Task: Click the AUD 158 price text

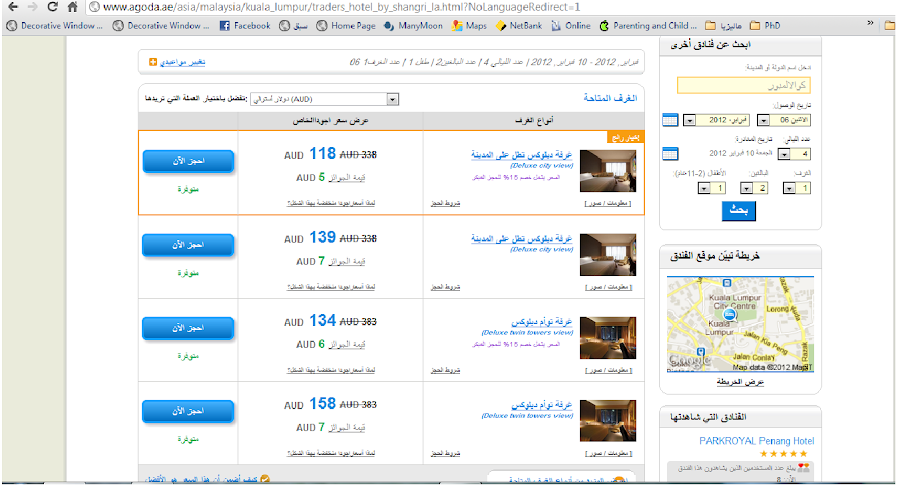Action: (x=309, y=404)
